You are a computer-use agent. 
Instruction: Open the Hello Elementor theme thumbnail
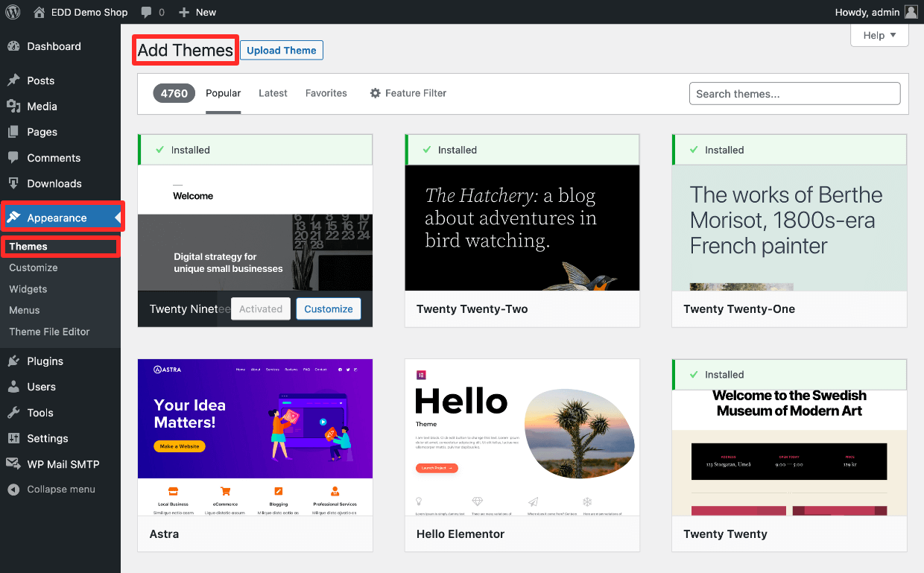(522, 437)
